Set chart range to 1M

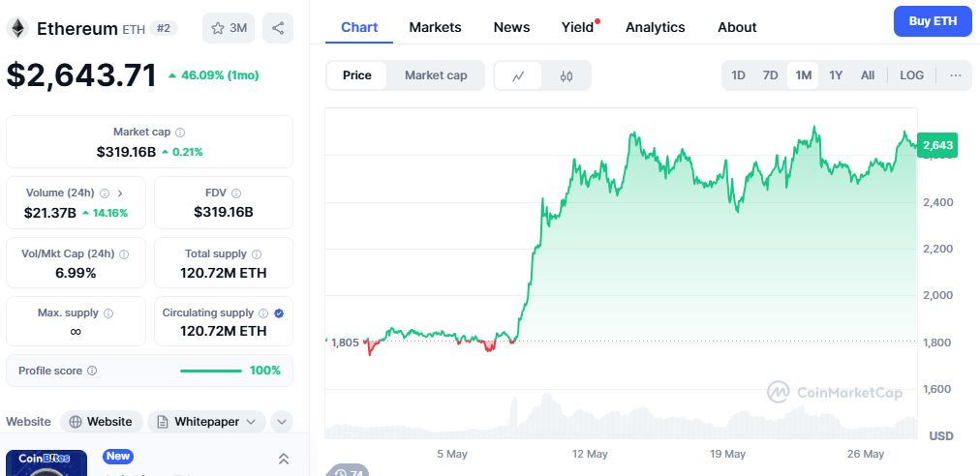coord(803,75)
